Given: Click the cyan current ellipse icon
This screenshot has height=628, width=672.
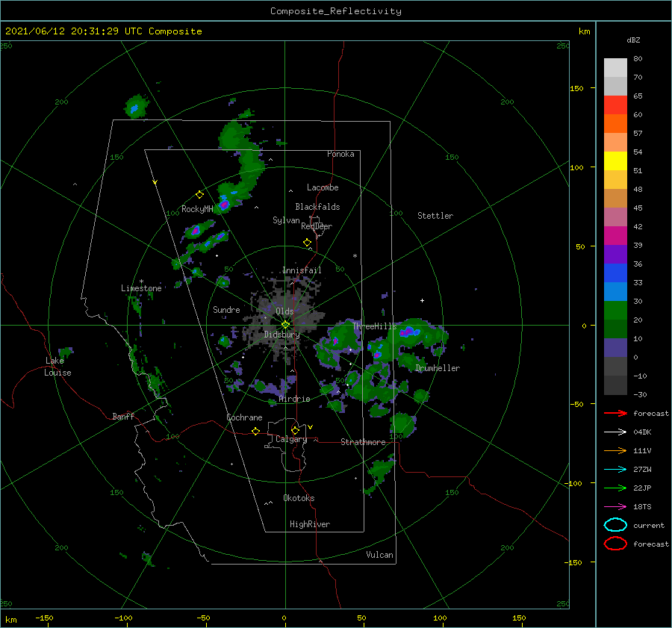Looking at the screenshot, I should click(615, 525).
